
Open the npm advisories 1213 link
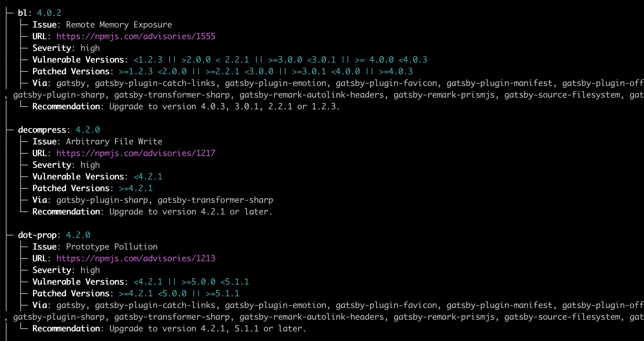136,258
